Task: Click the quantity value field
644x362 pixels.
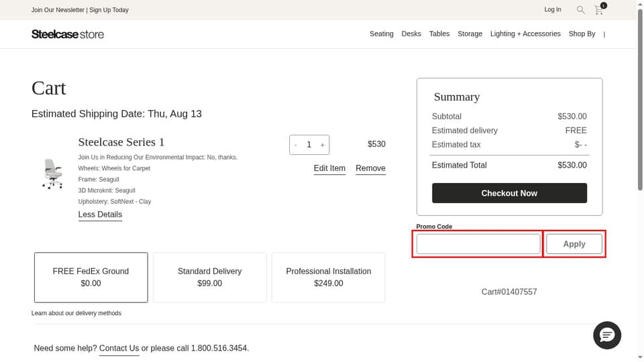Action: tap(309, 145)
